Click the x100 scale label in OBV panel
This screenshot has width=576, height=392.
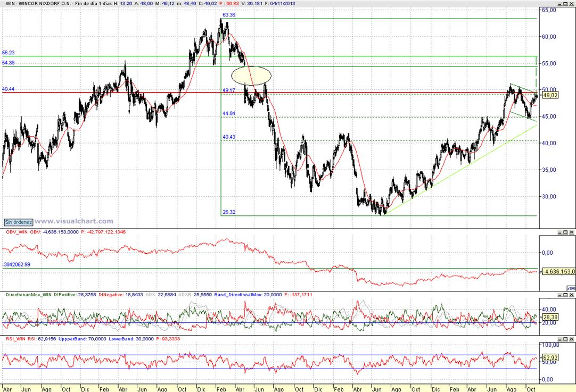(x=571, y=288)
